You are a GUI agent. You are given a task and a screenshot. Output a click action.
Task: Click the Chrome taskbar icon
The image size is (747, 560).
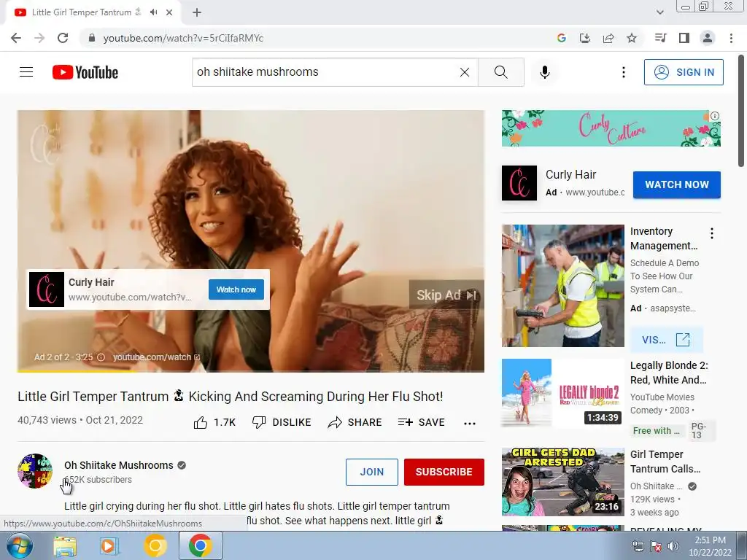point(200,545)
